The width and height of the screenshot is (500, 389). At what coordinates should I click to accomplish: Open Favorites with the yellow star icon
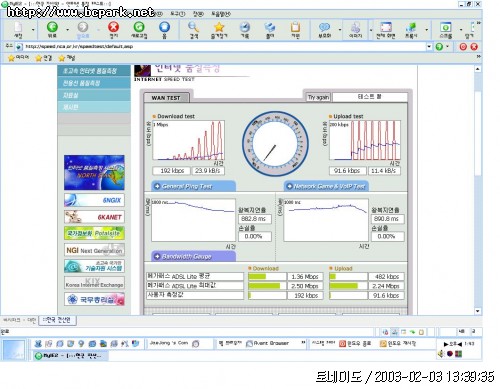(x=219, y=27)
